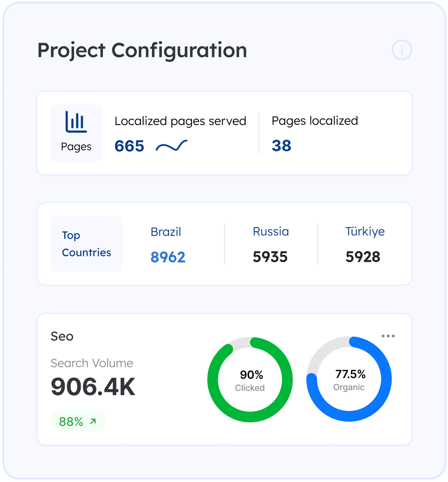Click the info icon next to Project Configuration
The height and width of the screenshot is (482, 448).
point(401,50)
